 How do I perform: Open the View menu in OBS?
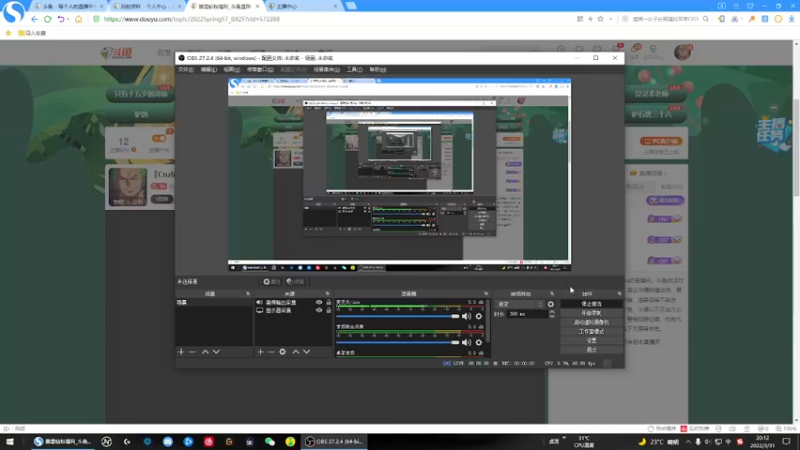point(232,69)
